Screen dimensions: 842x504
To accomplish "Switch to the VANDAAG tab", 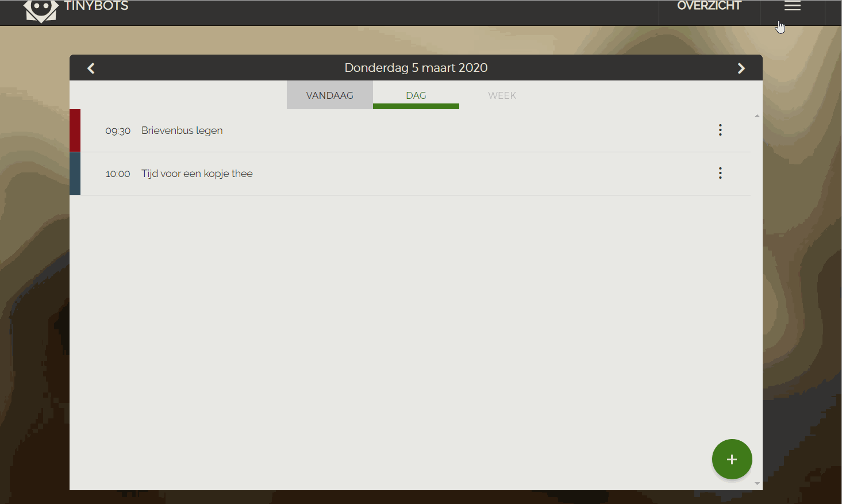I will tap(330, 95).
